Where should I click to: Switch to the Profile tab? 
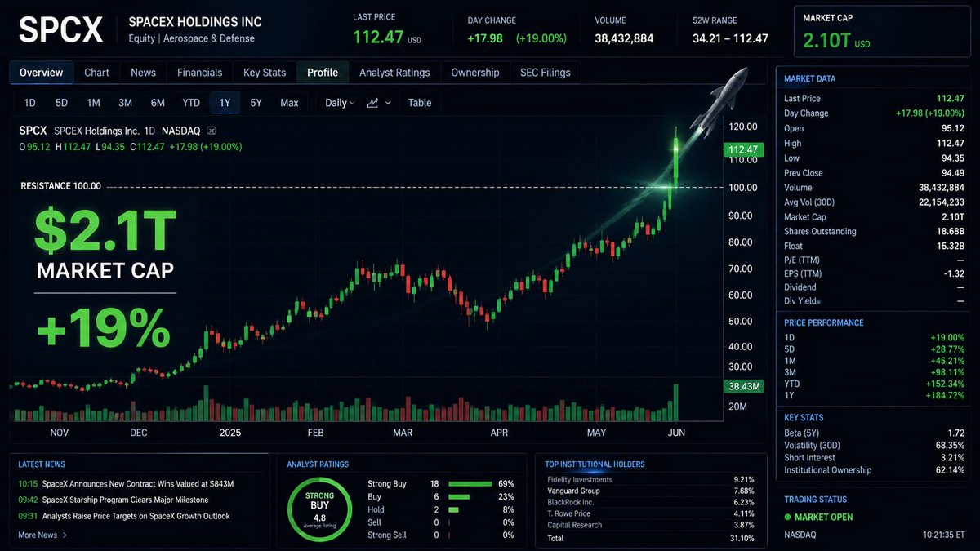click(x=323, y=73)
